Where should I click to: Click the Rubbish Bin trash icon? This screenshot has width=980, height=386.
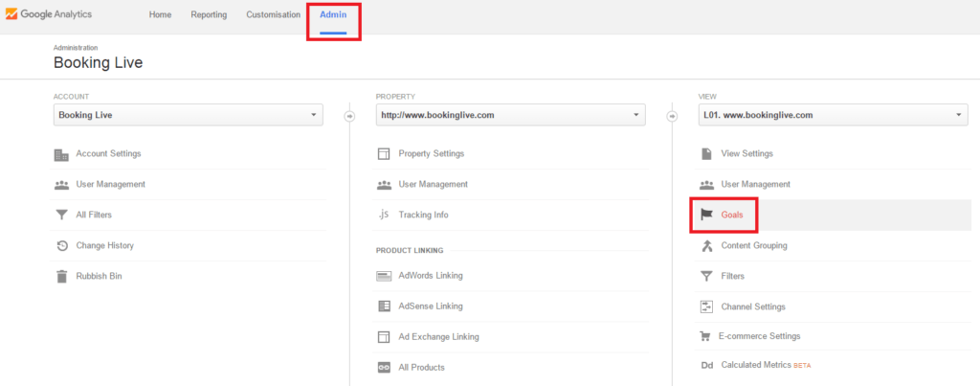click(61, 277)
